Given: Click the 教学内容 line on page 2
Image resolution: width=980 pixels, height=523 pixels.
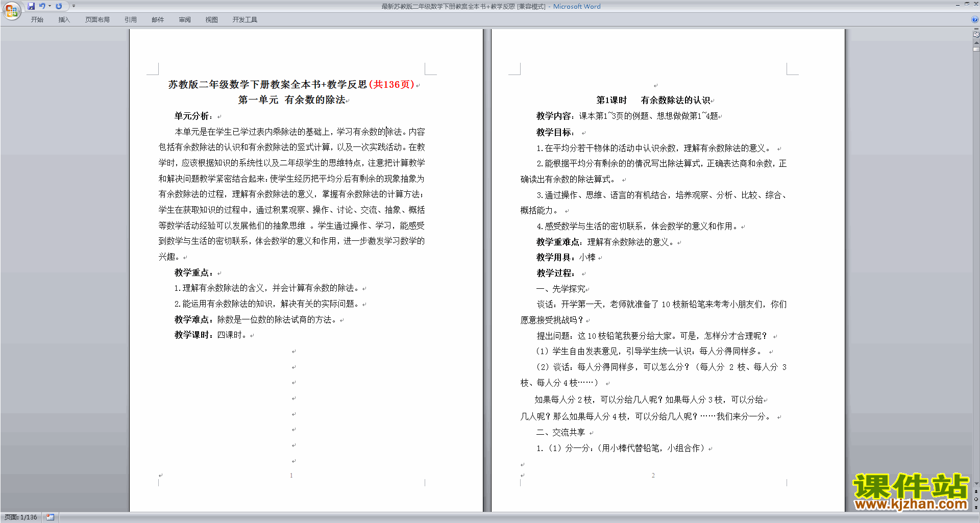Looking at the screenshot, I should pos(627,116).
